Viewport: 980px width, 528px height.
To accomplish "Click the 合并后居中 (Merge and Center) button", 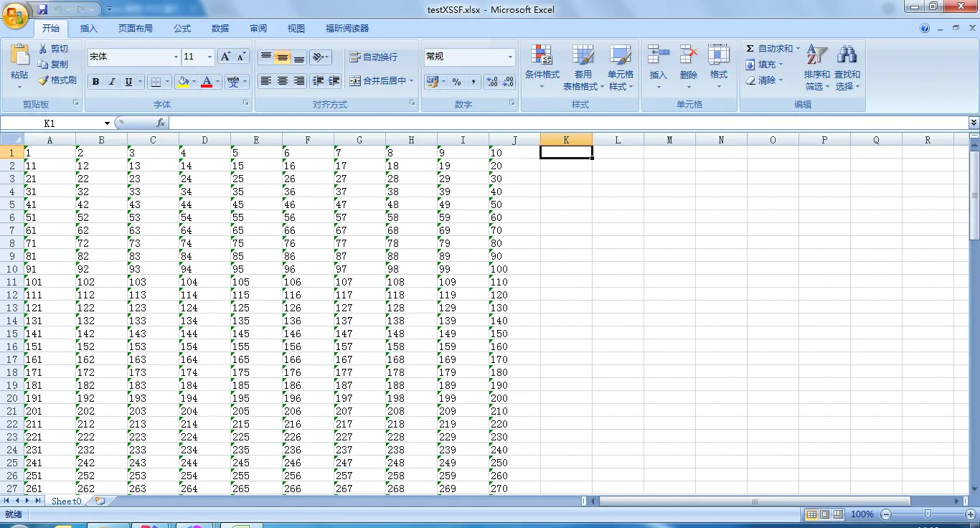I will 382,81.
